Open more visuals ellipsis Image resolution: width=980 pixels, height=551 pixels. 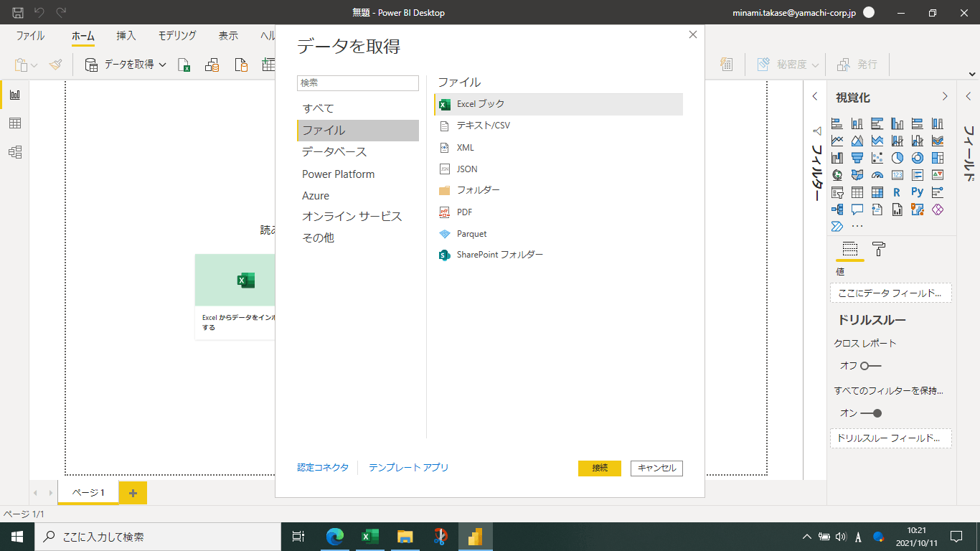[x=857, y=227]
